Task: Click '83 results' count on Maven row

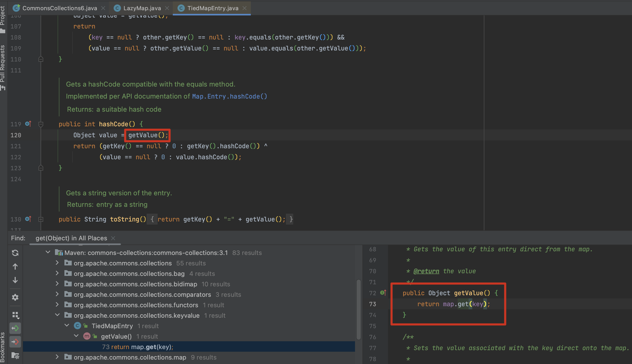Action: [247, 253]
